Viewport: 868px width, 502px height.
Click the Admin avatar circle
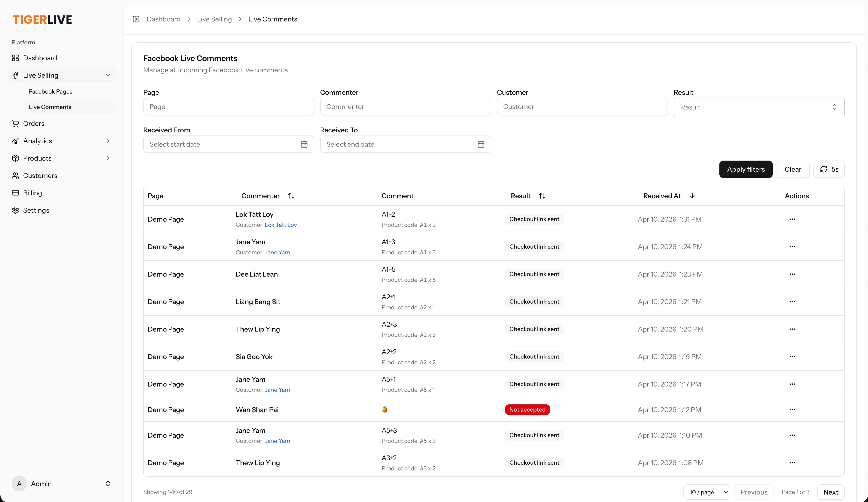(19, 483)
